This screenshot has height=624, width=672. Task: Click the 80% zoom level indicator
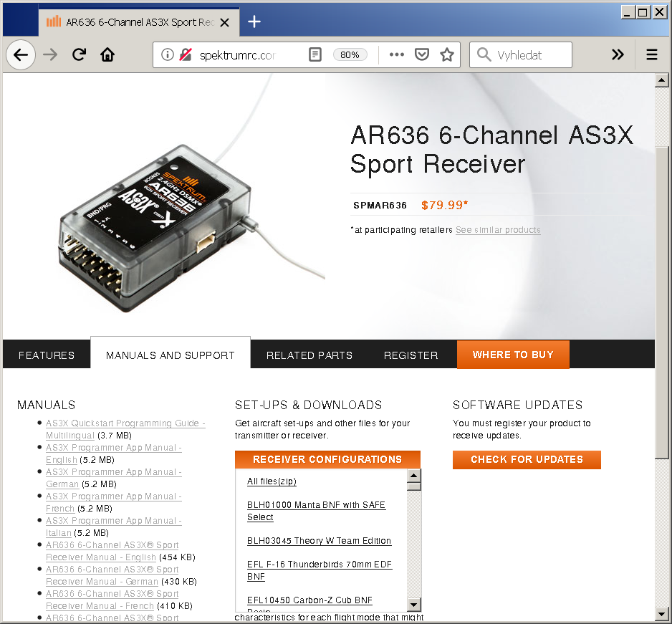[x=350, y=55]
